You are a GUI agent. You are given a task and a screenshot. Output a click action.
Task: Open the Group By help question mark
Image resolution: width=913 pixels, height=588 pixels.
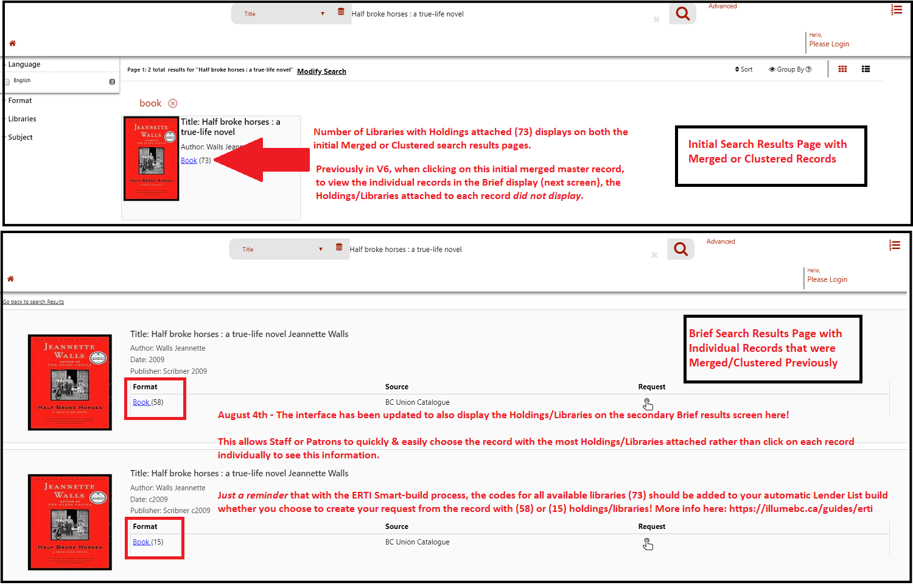click(x=808, y=69)
